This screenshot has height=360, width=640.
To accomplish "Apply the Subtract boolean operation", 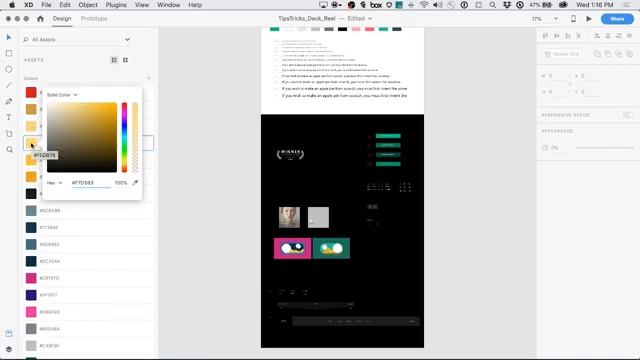I will click(608, 54).
